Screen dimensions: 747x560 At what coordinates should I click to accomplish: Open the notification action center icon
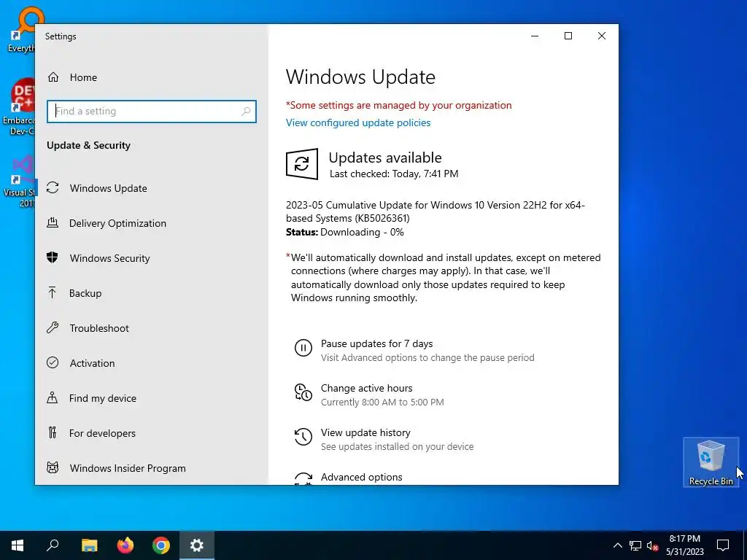[723, 545]
